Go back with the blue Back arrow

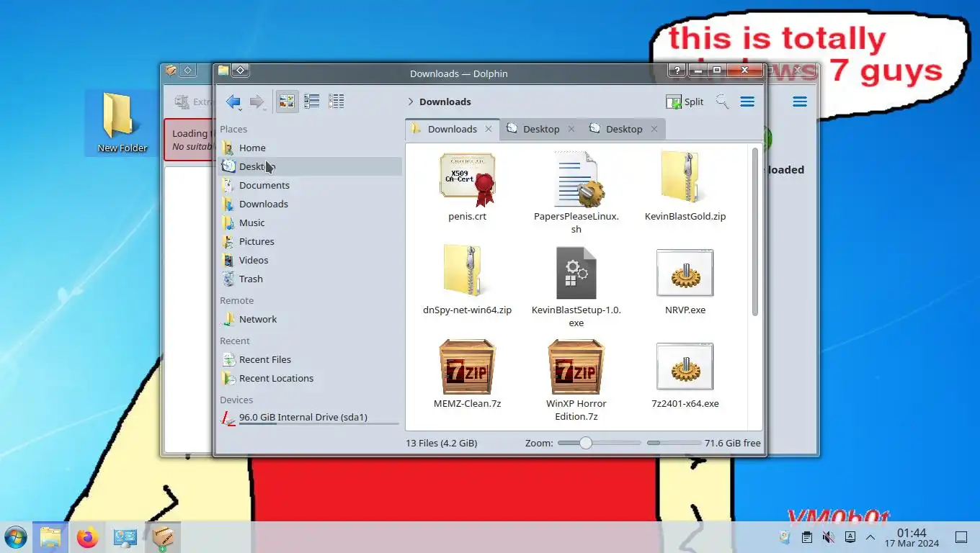[x=233, y=102]
